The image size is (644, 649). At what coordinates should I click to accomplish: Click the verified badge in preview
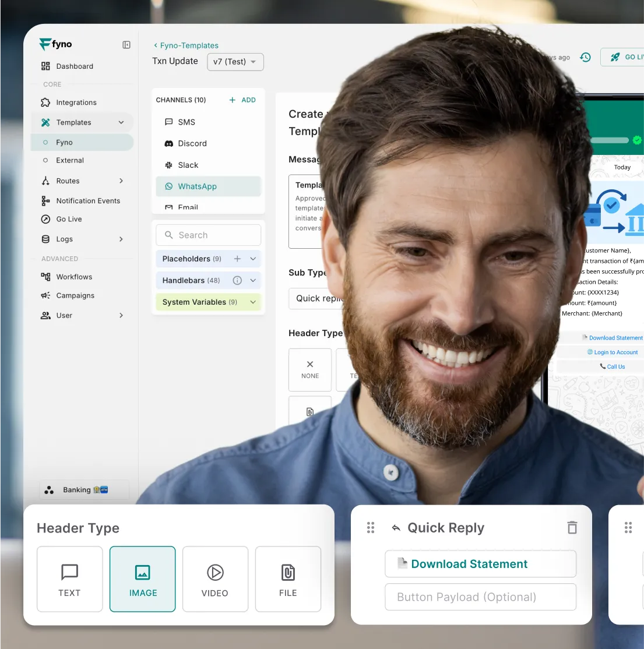point(637,140)
